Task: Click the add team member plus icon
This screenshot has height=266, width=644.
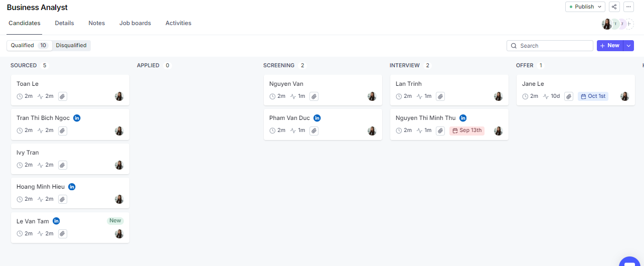Action: (x=629, y=24)
